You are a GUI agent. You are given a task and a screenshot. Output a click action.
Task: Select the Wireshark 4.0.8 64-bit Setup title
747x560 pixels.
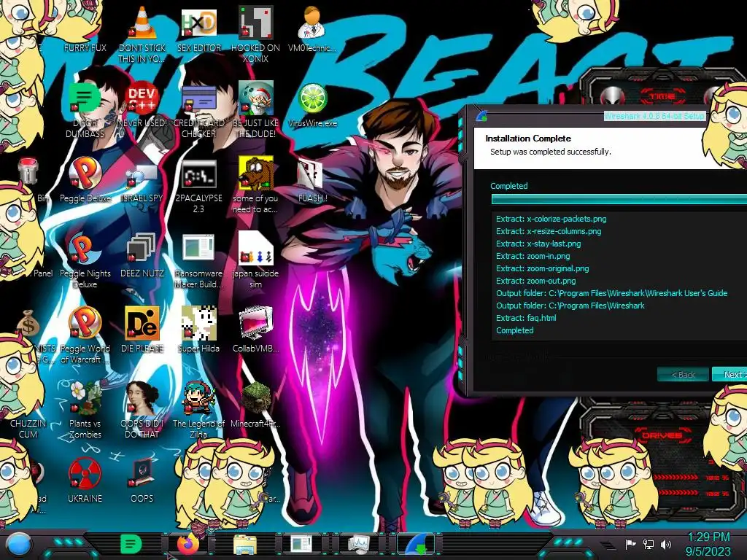[x=654, y=116]
